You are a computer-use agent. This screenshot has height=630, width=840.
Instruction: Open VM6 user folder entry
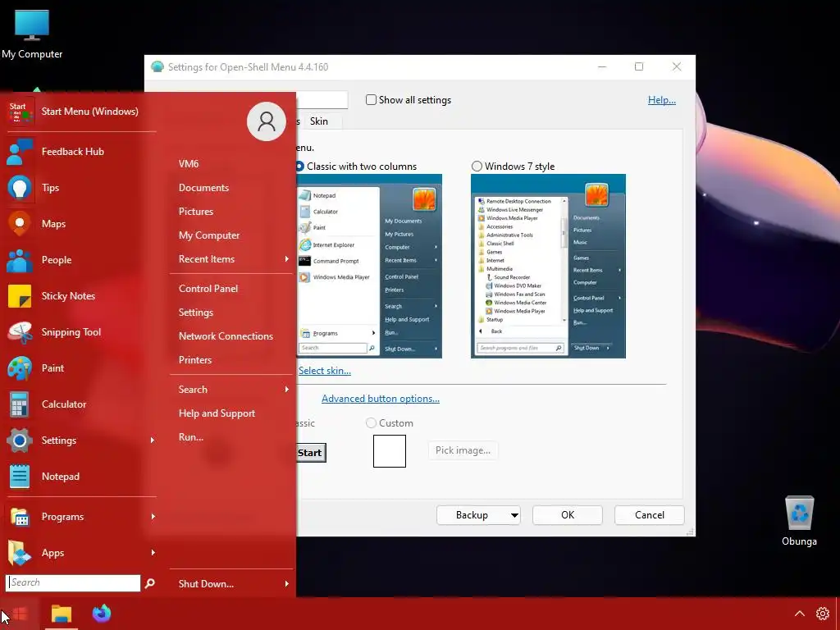[x=189, y=164]
